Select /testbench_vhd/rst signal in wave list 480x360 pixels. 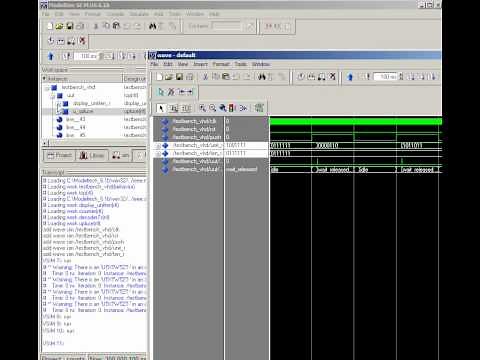(194, 129)
